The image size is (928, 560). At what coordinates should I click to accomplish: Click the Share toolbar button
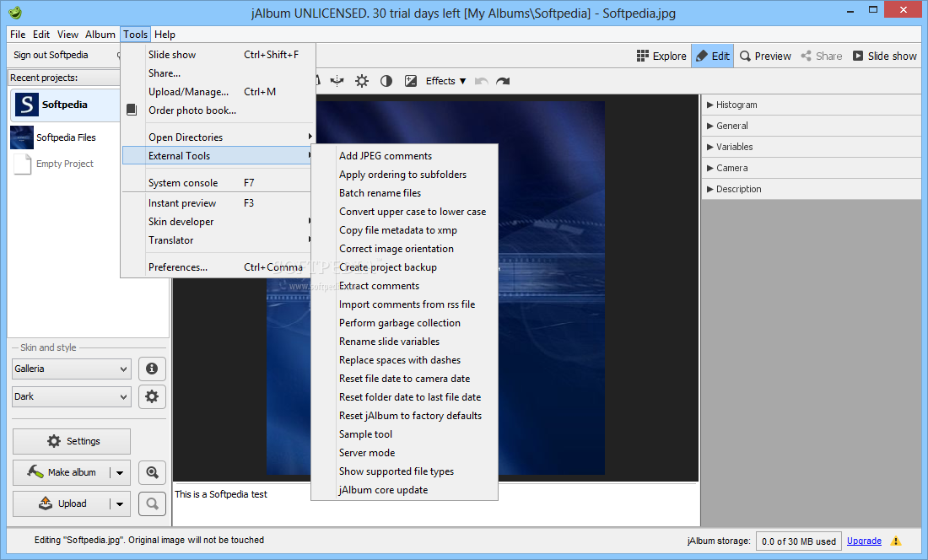(x=822, y=57)
